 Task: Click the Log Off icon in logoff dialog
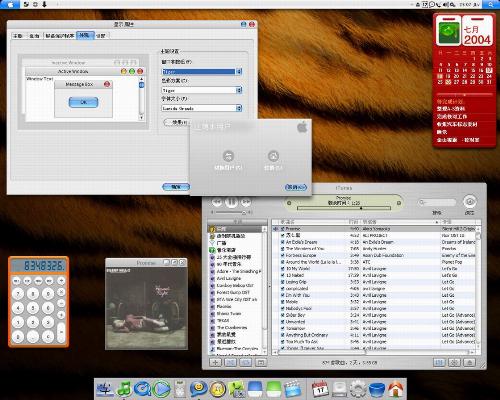point(273,156)
